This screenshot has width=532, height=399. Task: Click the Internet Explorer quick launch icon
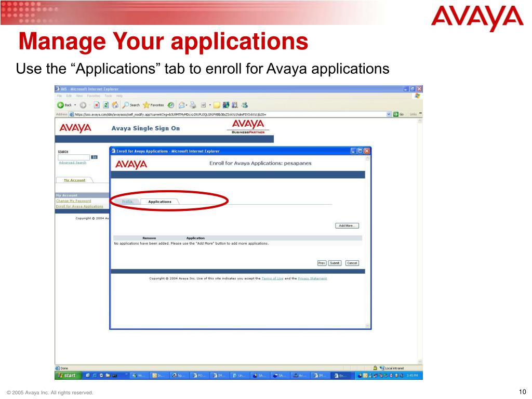[x=95, y=375]
